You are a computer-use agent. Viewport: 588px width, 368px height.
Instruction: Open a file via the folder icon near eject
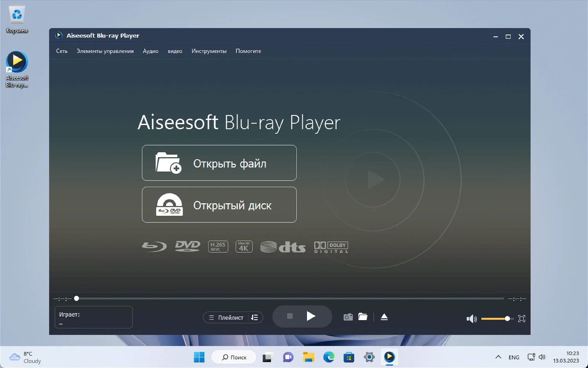click(363, 317)
